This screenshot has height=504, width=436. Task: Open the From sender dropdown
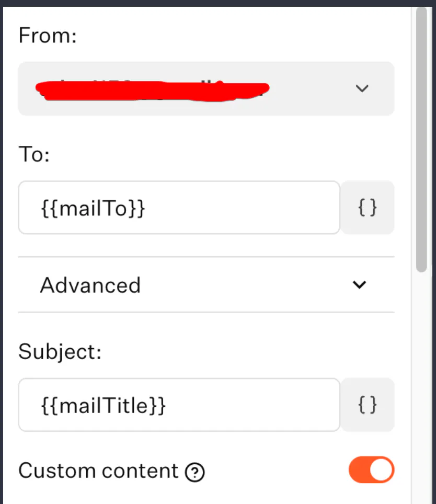coord(206,88)
